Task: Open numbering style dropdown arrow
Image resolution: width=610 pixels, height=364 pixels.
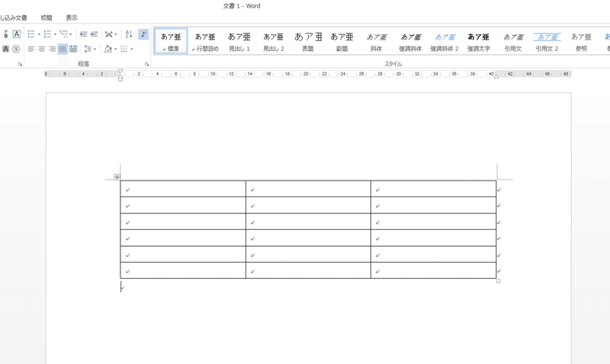Action: pyautogui.click(x=55, y=34)
